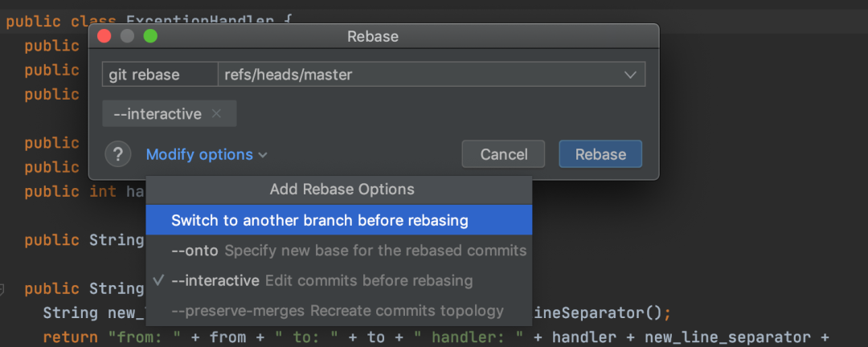Screen dimensions: 868x347
Task: Expand the Modify options chevron
Action: point(264,155)
